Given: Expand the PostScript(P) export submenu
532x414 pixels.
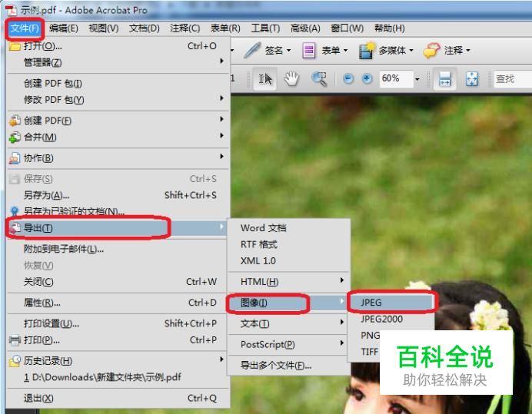Looking at the screenshot, I should 289,344.
